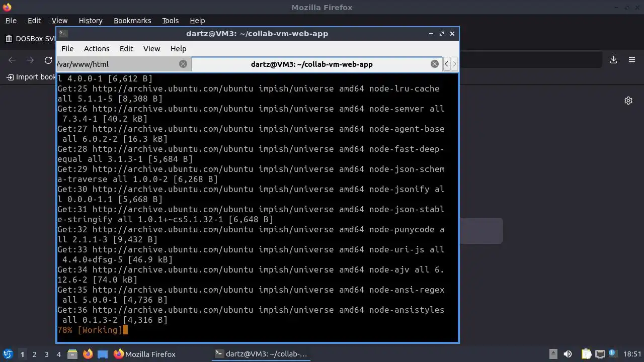Click the Firefox logo in the title bar
The height and width of the screenshot is (362, 644).
pos(7,7)
